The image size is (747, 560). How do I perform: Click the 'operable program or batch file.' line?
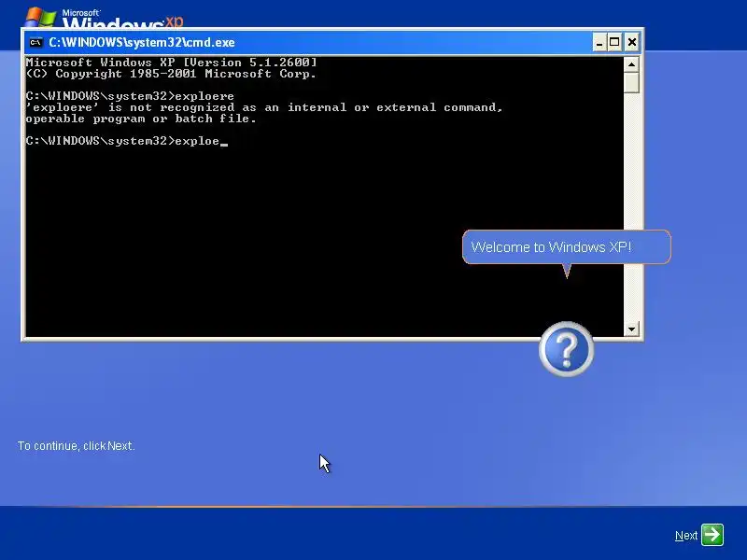[141, 119]
